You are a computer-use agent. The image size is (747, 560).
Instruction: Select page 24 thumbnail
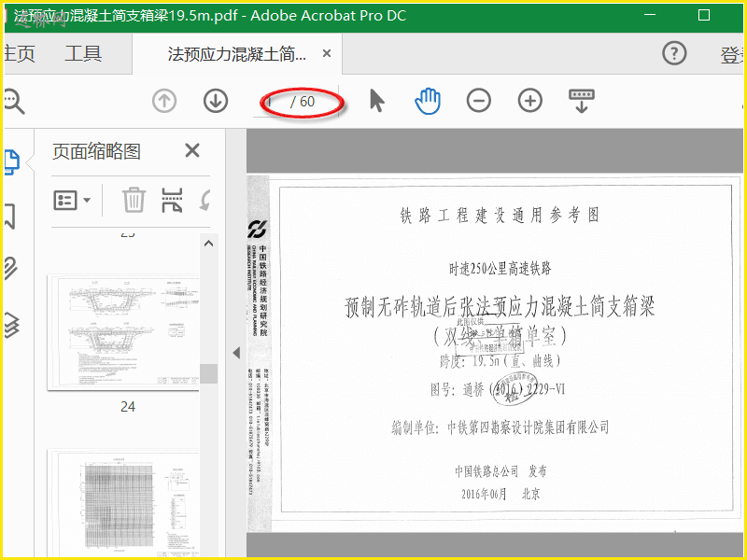(123, 333)
